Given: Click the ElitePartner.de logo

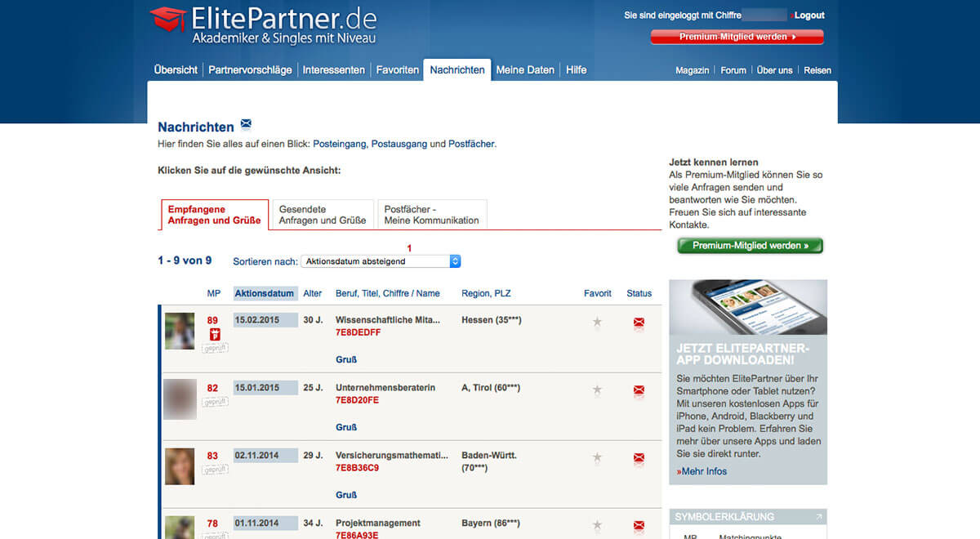Looking at the screenshot, I should [x=263, y=24].
